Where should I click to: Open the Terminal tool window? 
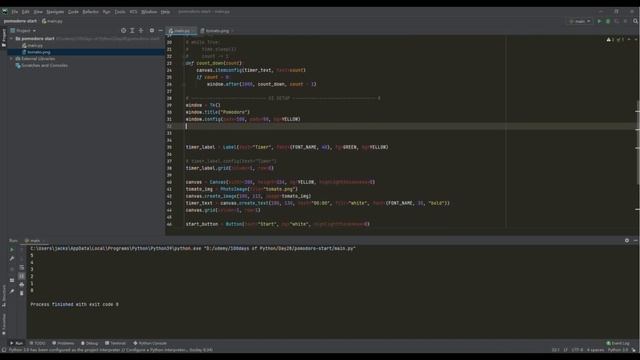116,343
